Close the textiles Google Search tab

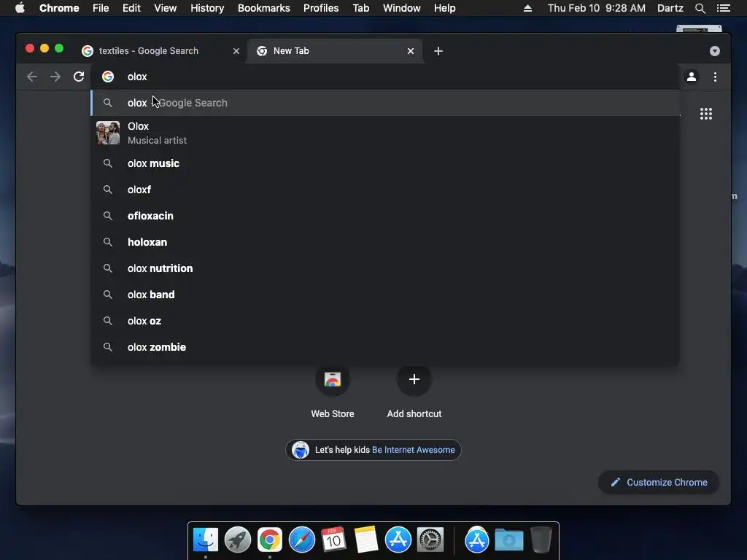pyautogui.click(x=236, y=51)
